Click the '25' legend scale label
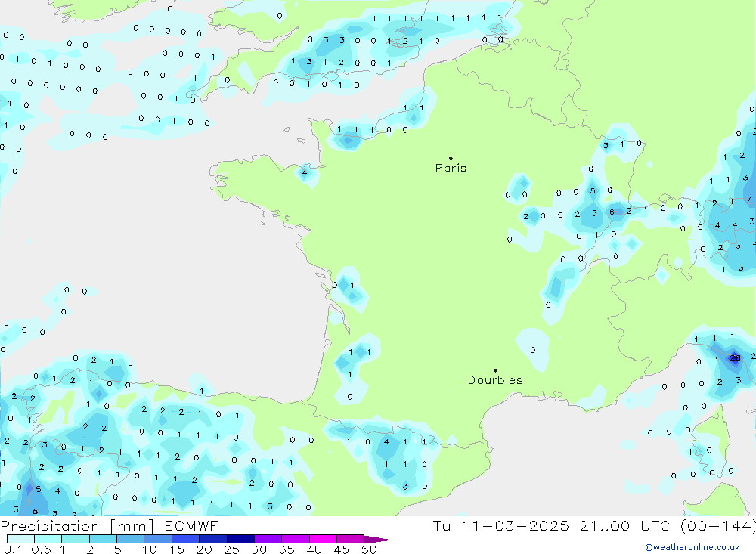 pyautogui.click(x=232, y=549)
